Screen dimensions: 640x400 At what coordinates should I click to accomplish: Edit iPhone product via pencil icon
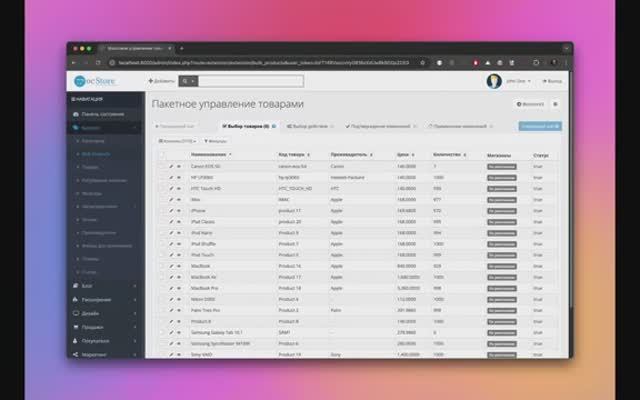tap(171, 211)
